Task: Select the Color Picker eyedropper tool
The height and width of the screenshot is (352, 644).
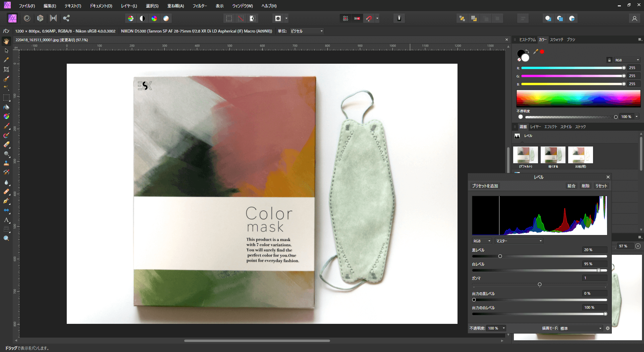Action: click(6, 60)
